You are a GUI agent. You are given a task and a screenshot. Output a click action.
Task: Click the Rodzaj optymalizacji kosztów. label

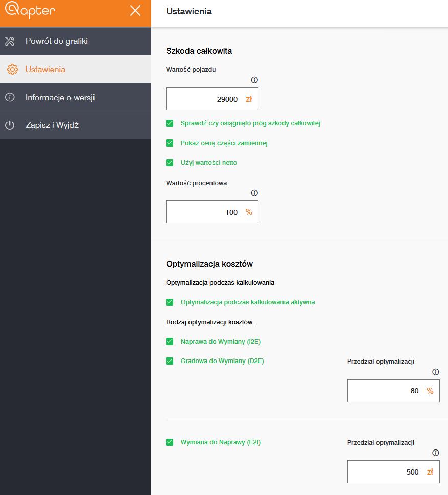point(210,322)
